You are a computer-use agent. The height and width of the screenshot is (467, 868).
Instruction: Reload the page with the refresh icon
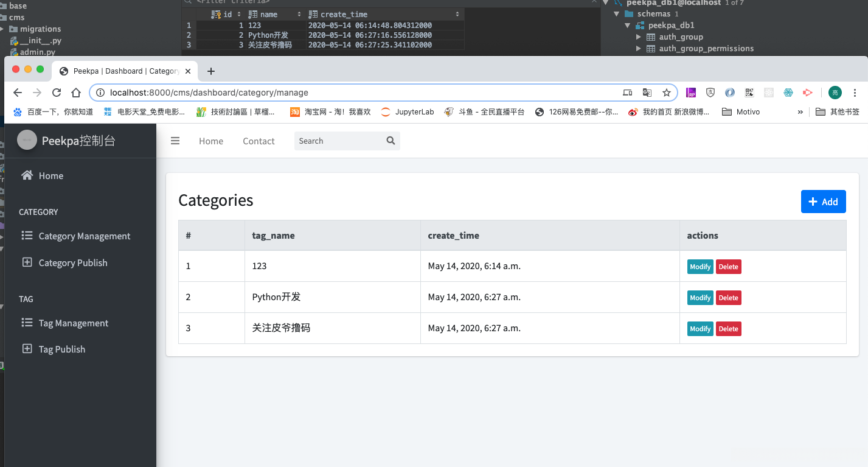(57, 93)
